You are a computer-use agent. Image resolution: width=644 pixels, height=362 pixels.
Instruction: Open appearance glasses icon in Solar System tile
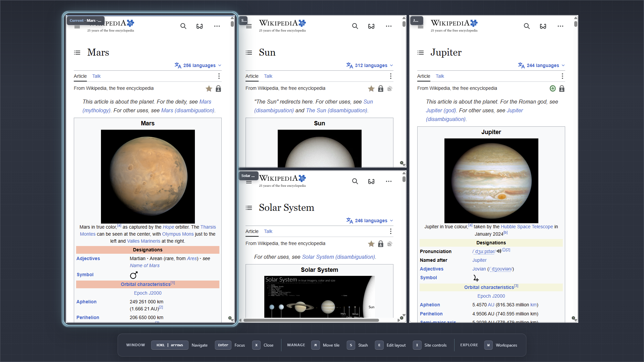(371, 181)
